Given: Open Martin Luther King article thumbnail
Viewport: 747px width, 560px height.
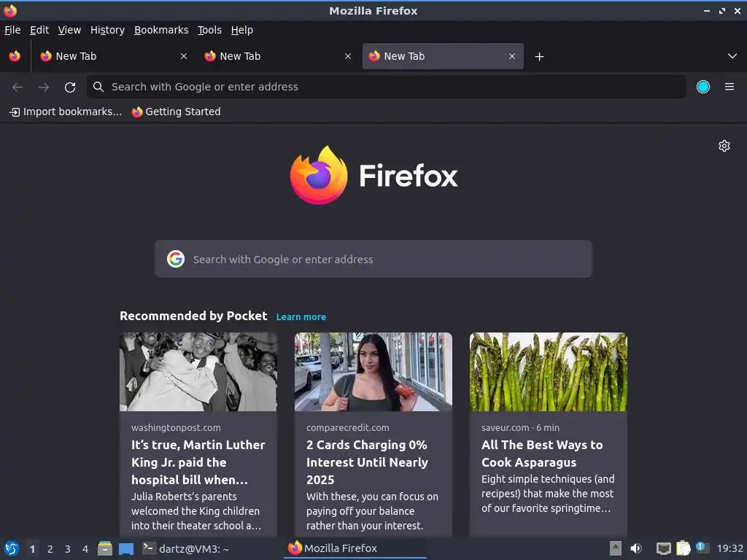Looking at the screenshot, I should (x=198, y=372).
